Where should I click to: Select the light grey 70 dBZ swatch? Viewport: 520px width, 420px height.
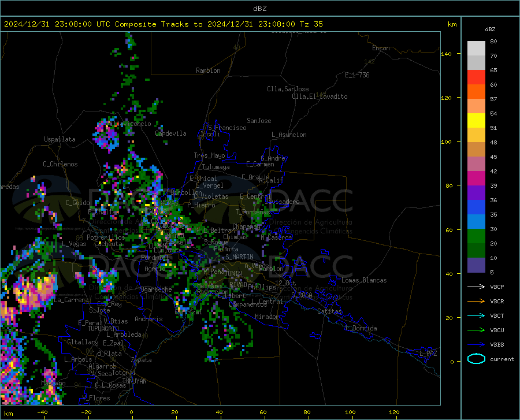[x=476, y=49]
